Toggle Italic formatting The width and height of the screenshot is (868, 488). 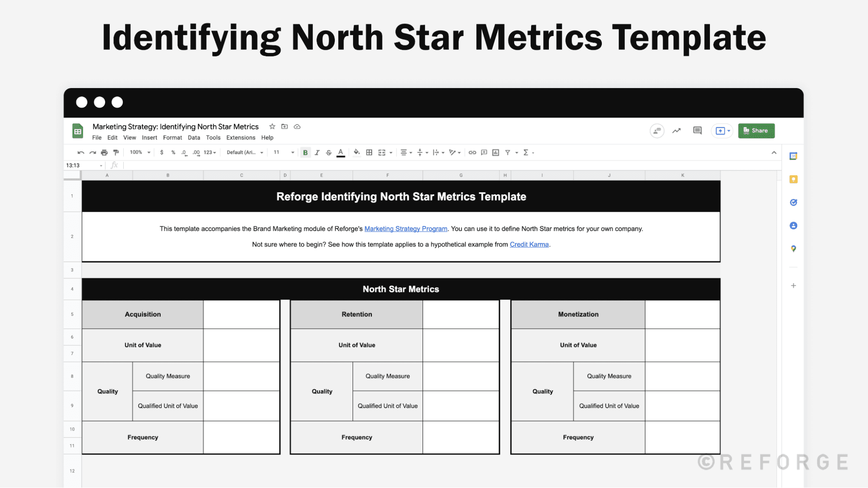317,153
